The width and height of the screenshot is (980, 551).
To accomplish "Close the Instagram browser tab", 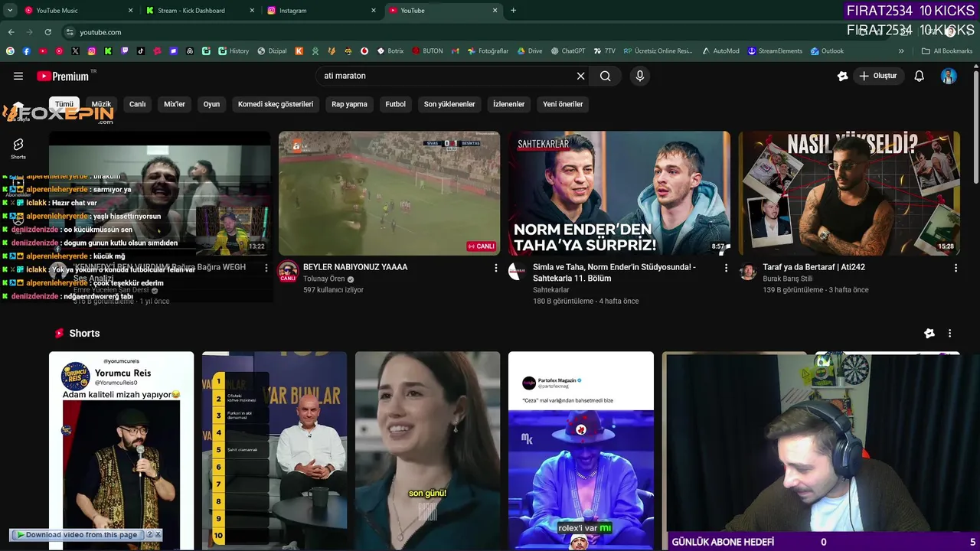I will click(374, 11).
